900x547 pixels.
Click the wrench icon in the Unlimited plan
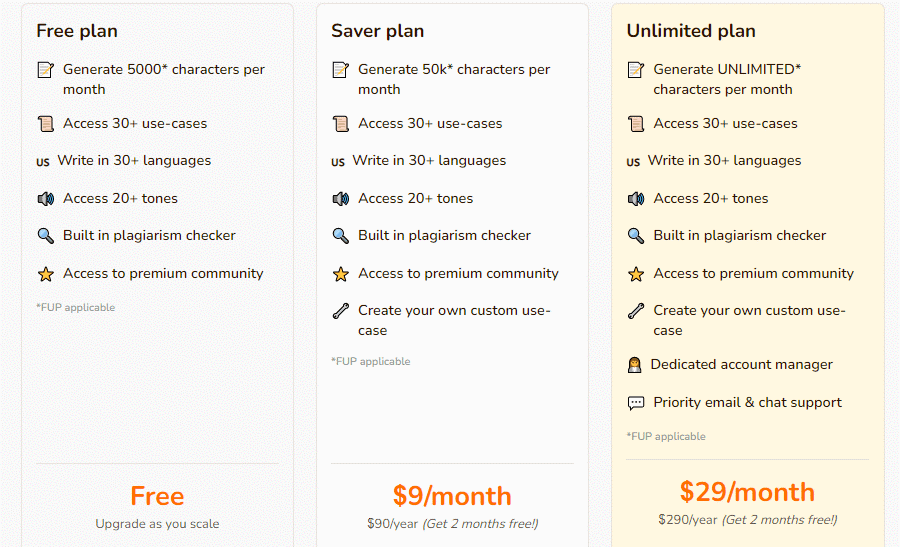coord(635,311)
